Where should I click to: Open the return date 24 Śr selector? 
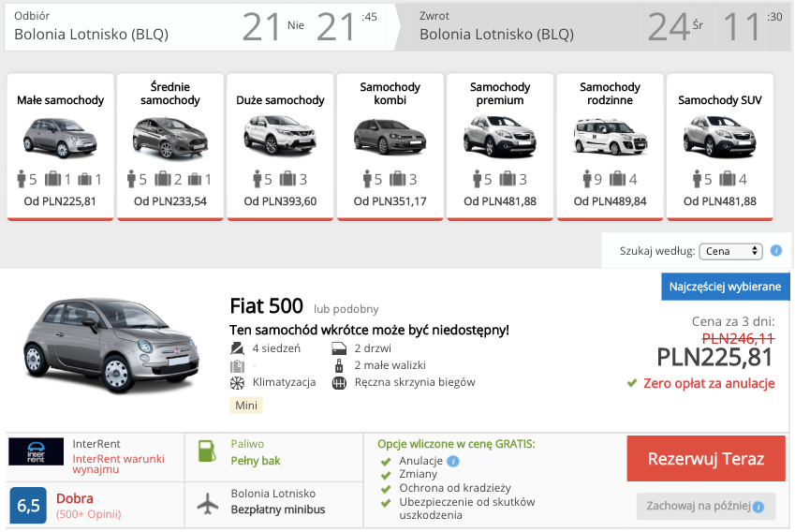click(676, 26)
